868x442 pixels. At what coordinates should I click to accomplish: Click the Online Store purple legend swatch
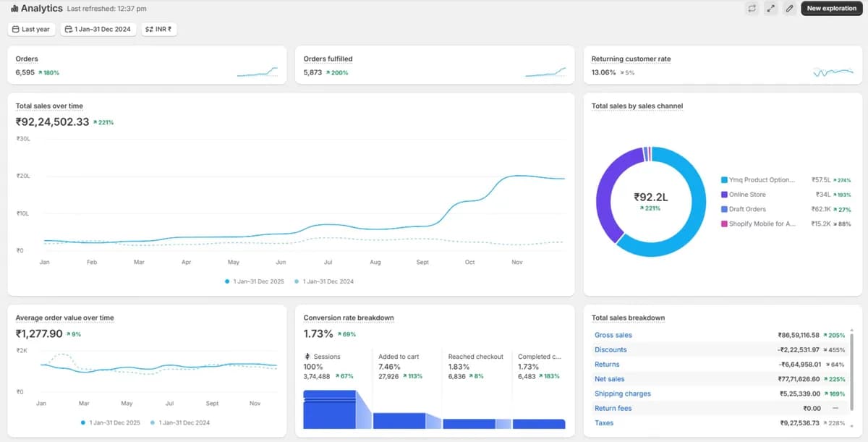(724, 195)
